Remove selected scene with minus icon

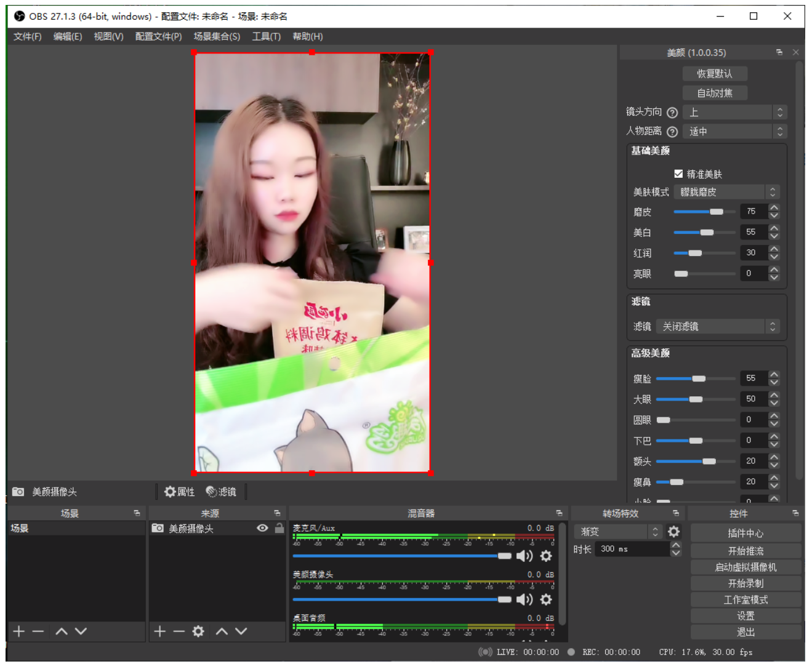point(38,631)
